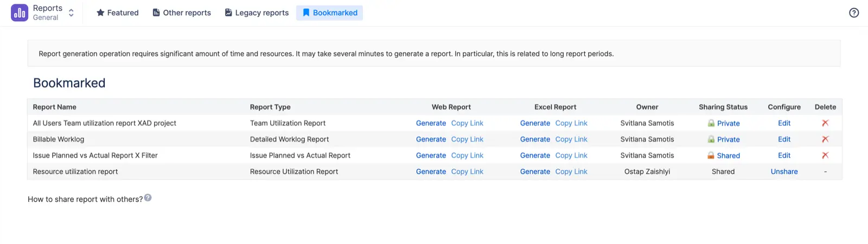Click the lock icon for Billable Worklog

[x=711, y=139]
